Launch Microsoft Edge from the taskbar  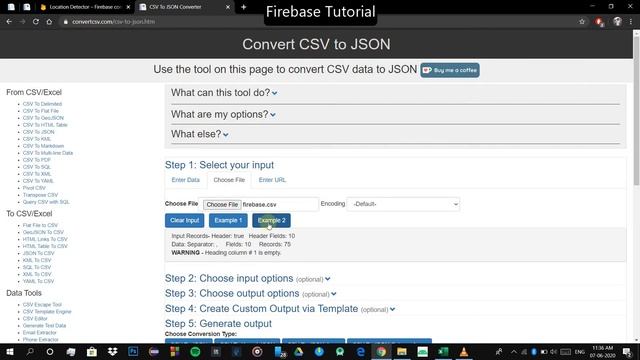coord(361,351)
